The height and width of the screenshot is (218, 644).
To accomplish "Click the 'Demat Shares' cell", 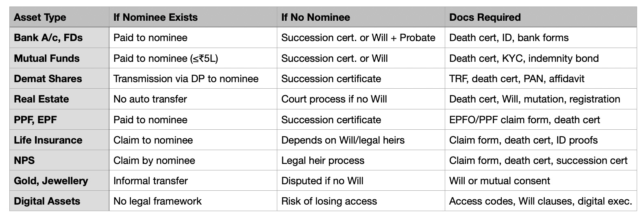I will [59, 78].
